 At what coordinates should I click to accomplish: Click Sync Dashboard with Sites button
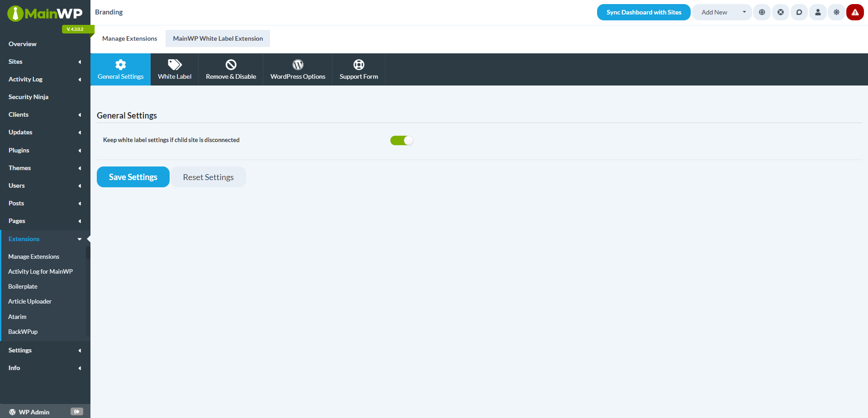point(644,12)
